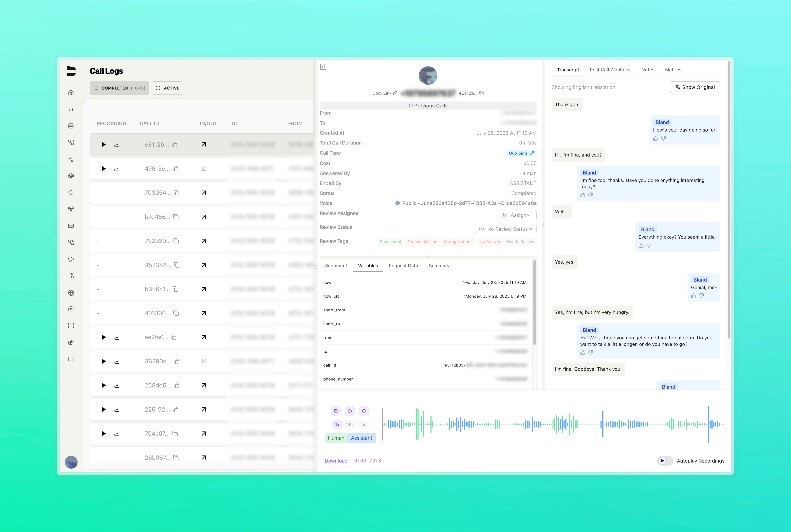The height and width of the screenshot is (532, 791).
Task: Play recording for call ae2fa0
Action: pyautogui.click(x=104, y=337)
